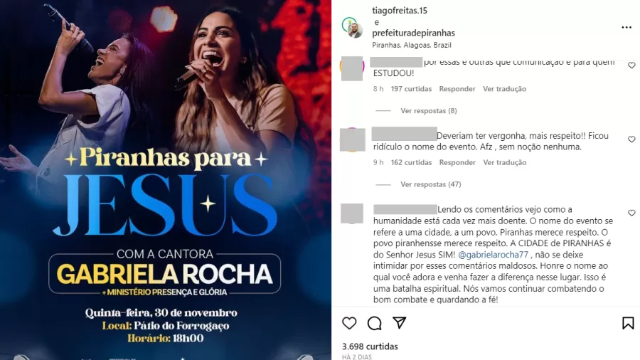Like the 'ESTUDOU!' comment
Image resolution: width=640 pixels, height=360 pixels.
point(631,65)
